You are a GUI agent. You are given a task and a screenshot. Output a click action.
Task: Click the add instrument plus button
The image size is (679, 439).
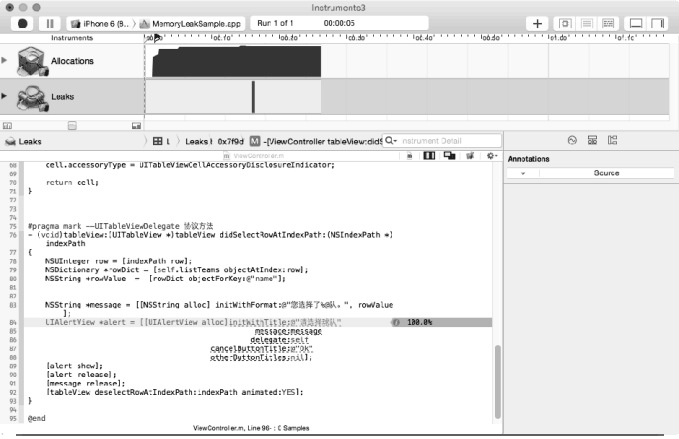pos(538,22)
